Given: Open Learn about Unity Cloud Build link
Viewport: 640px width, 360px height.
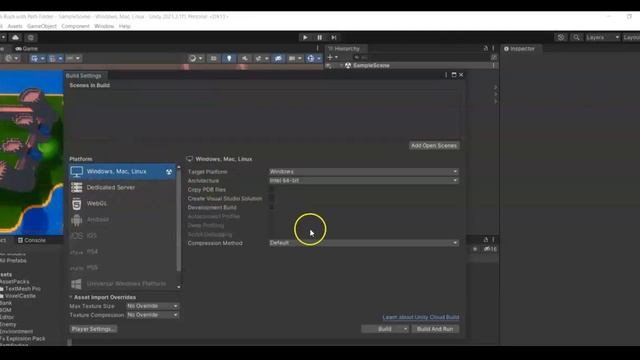Looking at the screenshot, I should click(x=421, y=317).
